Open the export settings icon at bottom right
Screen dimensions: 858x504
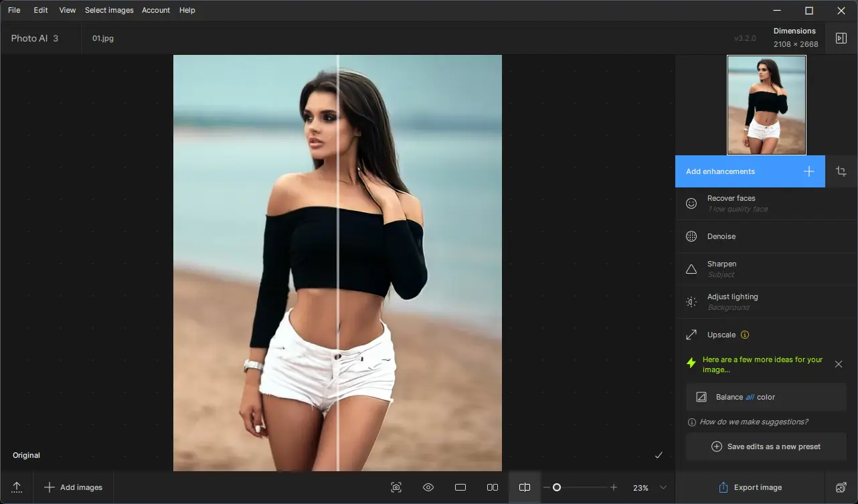coord(841,487)
